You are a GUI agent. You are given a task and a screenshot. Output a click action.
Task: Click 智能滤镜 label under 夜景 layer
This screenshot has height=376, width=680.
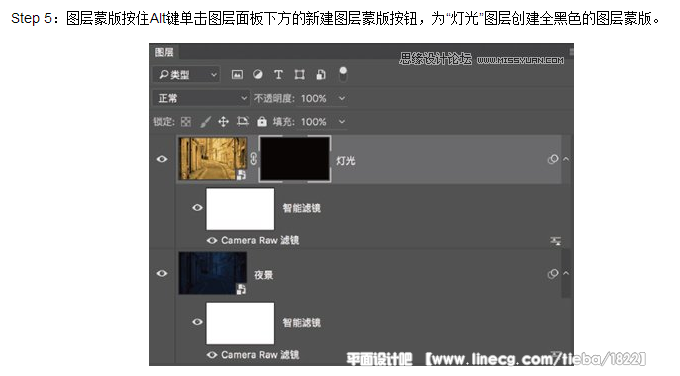(x=302, y=323)
